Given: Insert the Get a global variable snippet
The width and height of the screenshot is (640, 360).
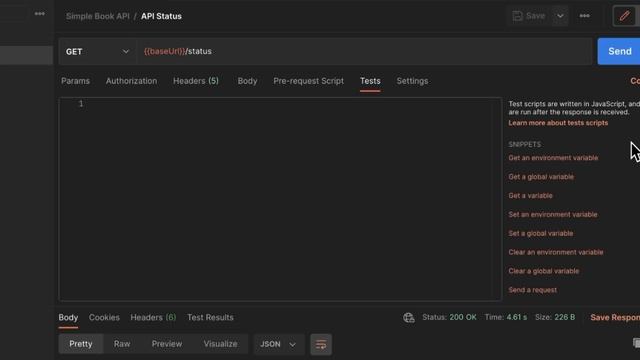Looking at the screenshot, I should point(541,177).
